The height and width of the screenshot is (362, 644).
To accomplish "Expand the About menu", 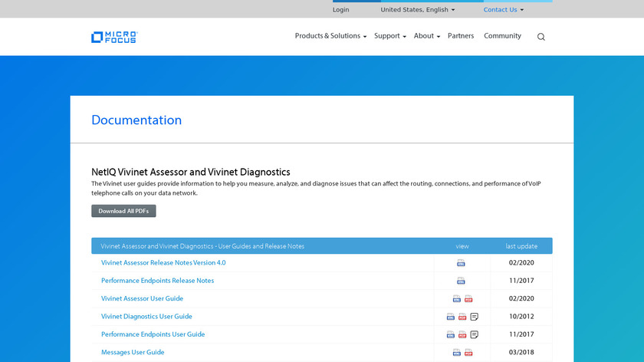I will click(427, 36).
